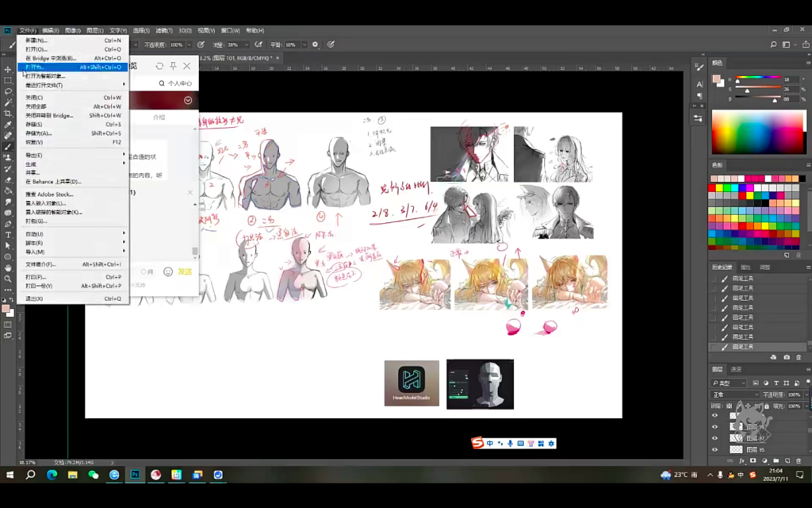Select the Hand tool
Image resolution: width=812 pixels, height=508 pixels.
click(x=8, y=267)
